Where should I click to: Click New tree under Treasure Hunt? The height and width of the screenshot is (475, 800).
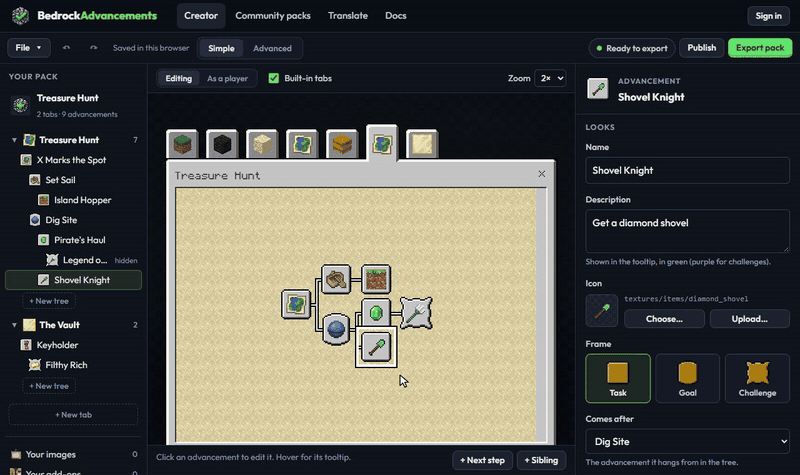point(49,301)
